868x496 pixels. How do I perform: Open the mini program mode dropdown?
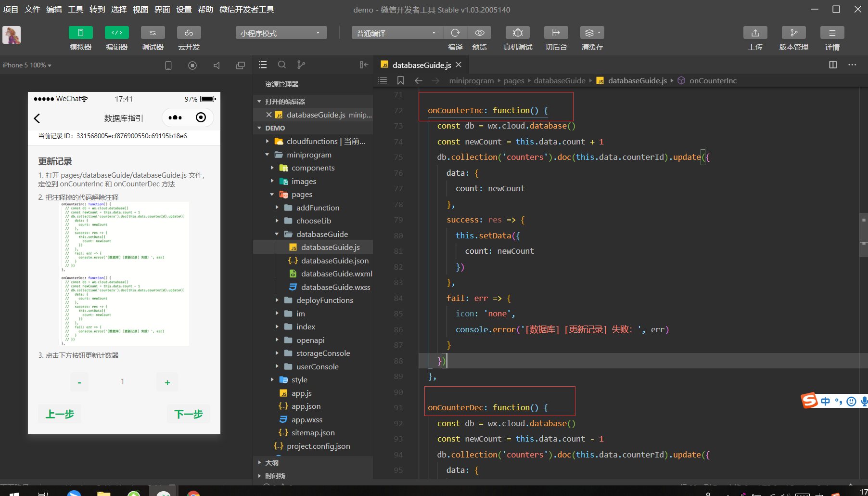[x=281, y=33]
